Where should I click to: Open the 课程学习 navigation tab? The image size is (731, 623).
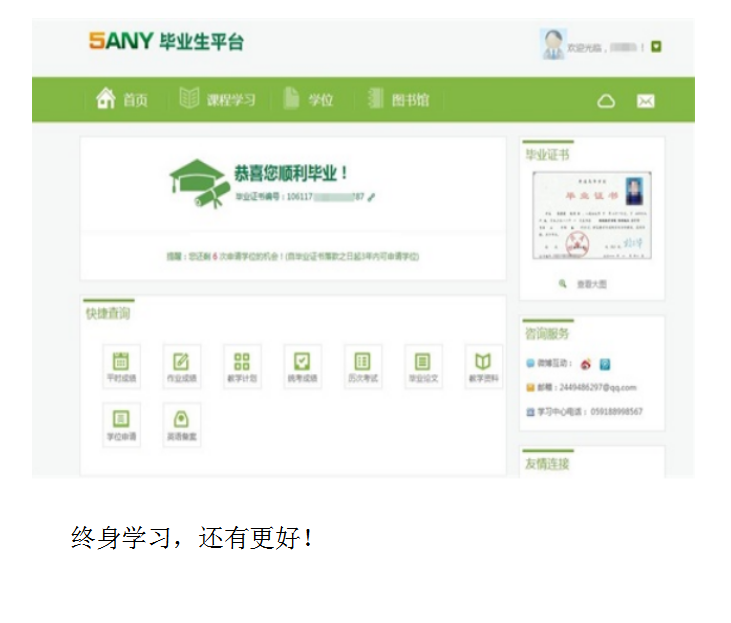(x=218, y=100)
